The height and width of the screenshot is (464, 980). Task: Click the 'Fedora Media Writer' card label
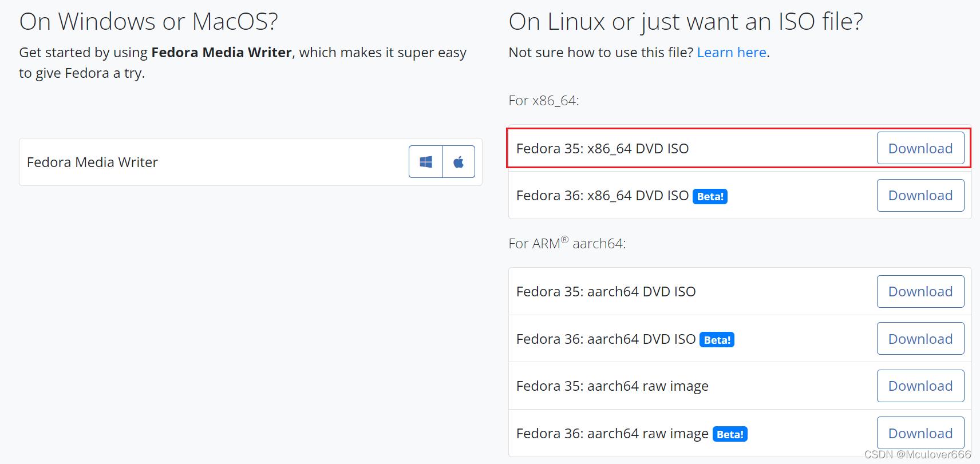tap(92, 162)
